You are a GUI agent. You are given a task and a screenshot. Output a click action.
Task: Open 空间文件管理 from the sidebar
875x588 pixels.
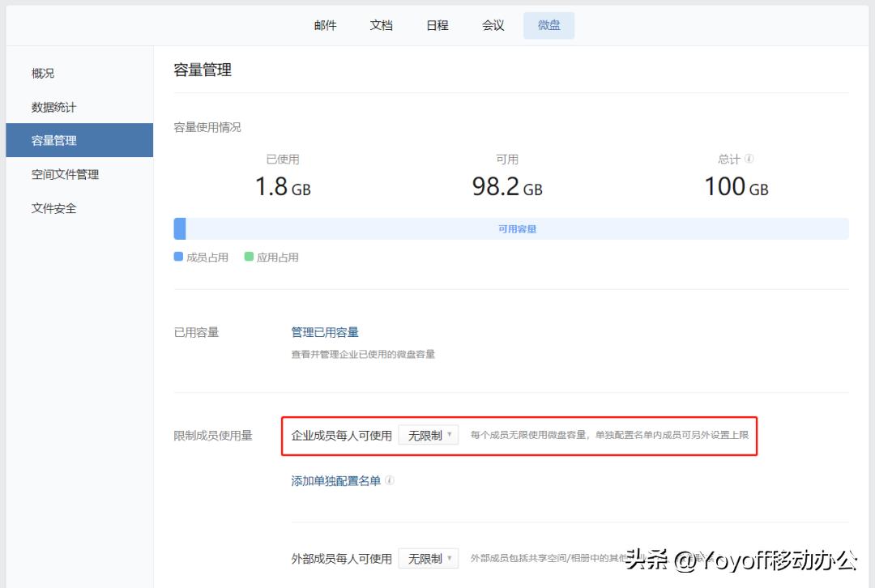click(x=65, y=174)
